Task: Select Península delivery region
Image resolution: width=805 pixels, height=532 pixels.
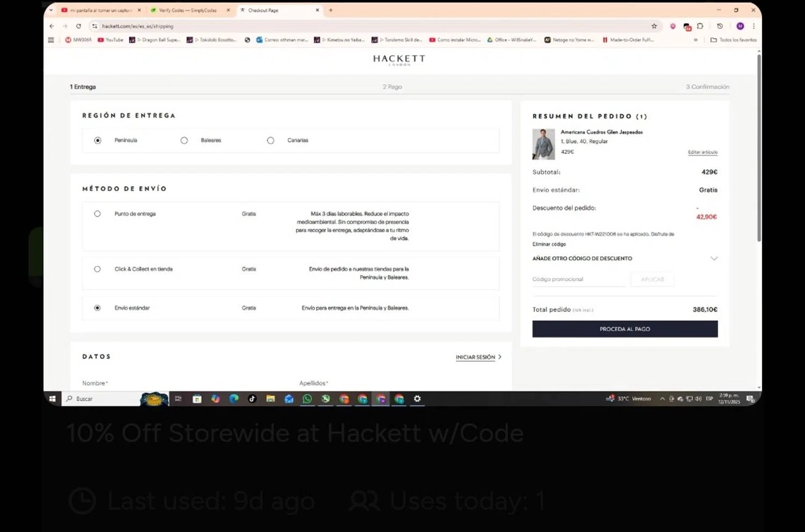Action: point(97,140)
